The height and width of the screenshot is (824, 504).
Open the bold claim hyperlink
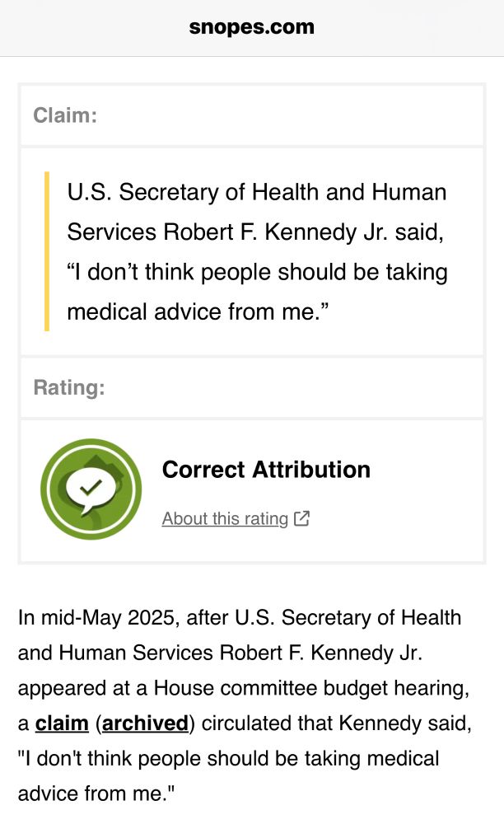[x=62, y=723]
